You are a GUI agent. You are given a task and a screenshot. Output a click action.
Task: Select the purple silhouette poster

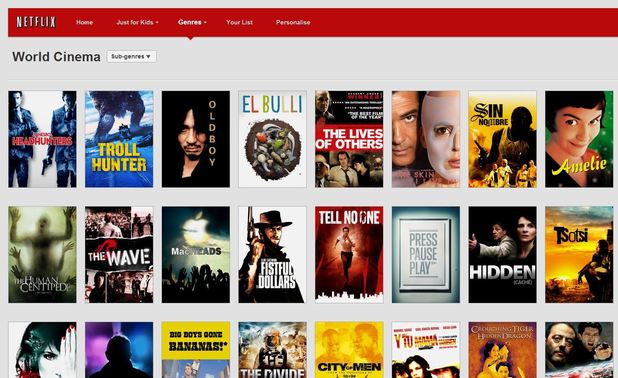pos(119,350)
